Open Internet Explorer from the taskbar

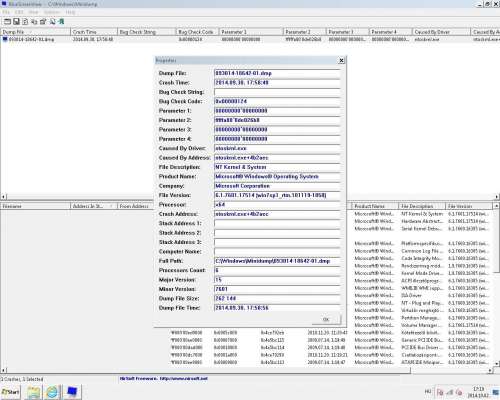click(x=52, y=392)
